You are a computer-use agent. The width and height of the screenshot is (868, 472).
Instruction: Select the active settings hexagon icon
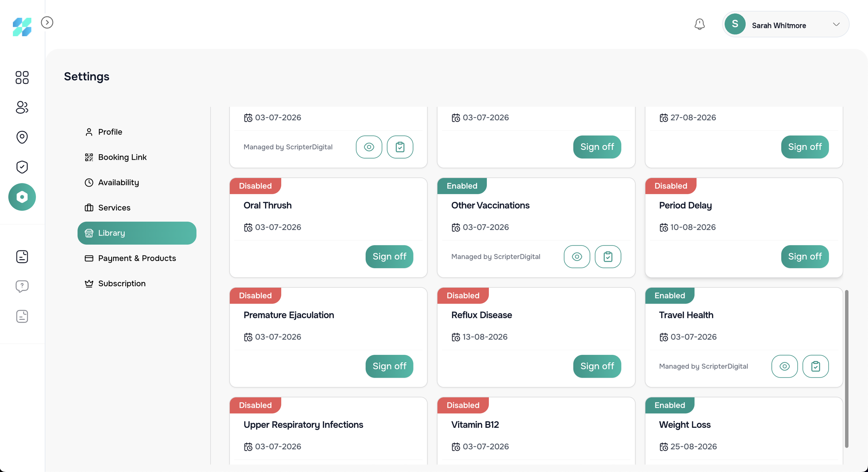coord(22,197)
